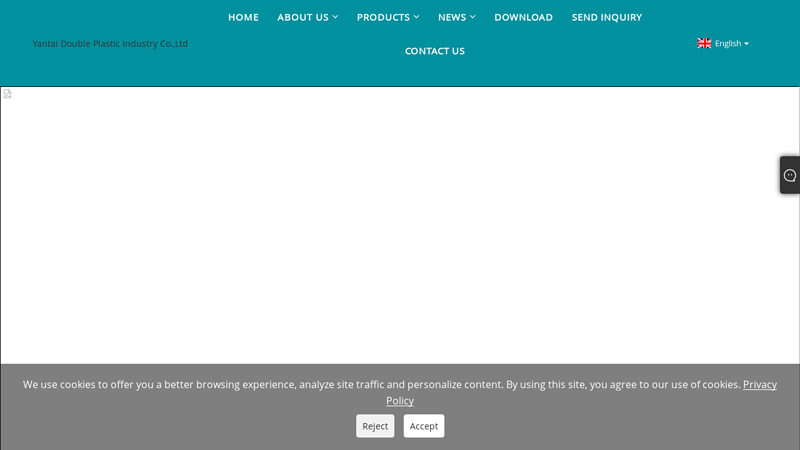Open the Send Inquiry page
The height and width of the screenshot is (450, 800).
tap(607, 17)
